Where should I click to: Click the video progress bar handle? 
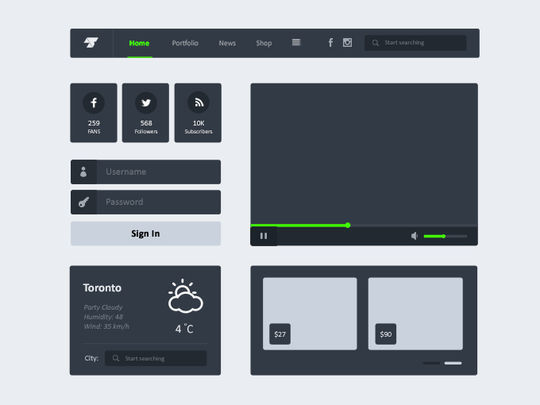(x=348, y=225)
